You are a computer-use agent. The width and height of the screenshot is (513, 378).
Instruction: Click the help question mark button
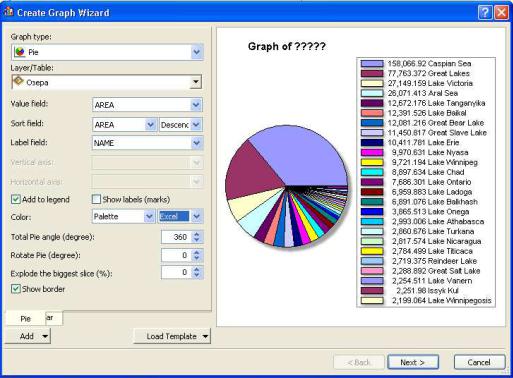coord(485,13)
